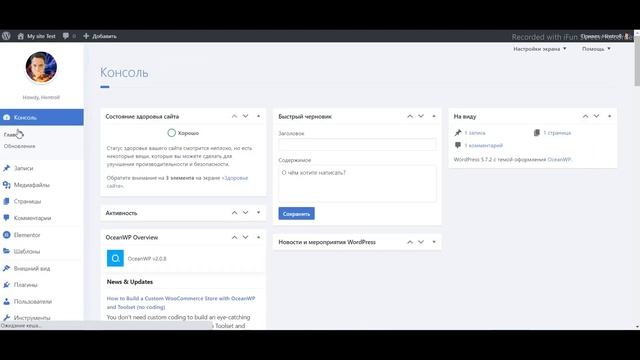The height and width of the screenshot is (360, 640).
Task: Move Состояние здоровья сайта widget down
Action: pyautogui.click(x=245, y=116)
